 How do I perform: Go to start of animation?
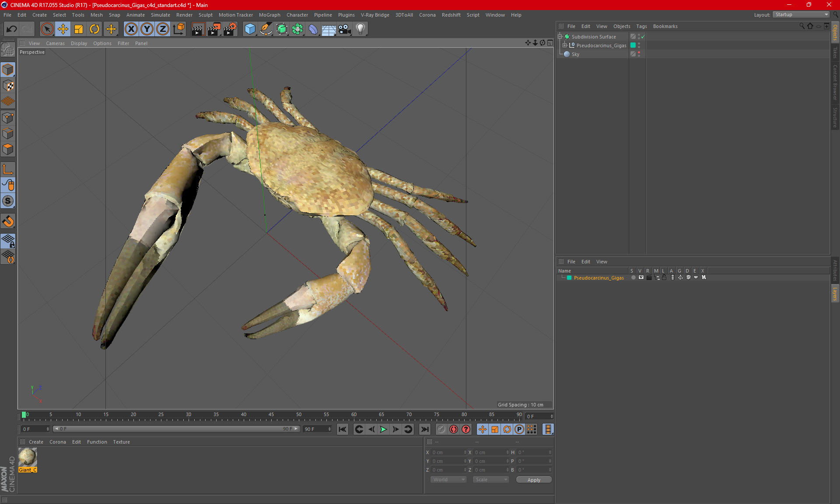point(343,429)
